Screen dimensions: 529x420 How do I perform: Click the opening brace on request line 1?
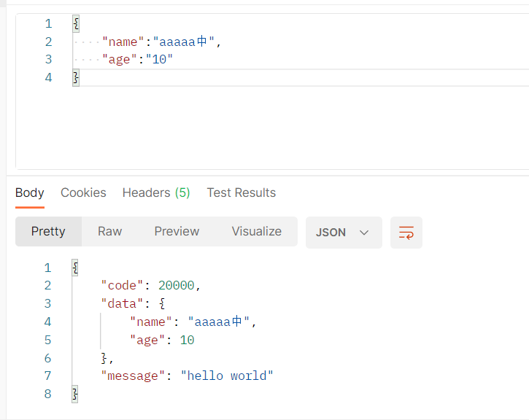pyautogui.click(x=76, y=23)
